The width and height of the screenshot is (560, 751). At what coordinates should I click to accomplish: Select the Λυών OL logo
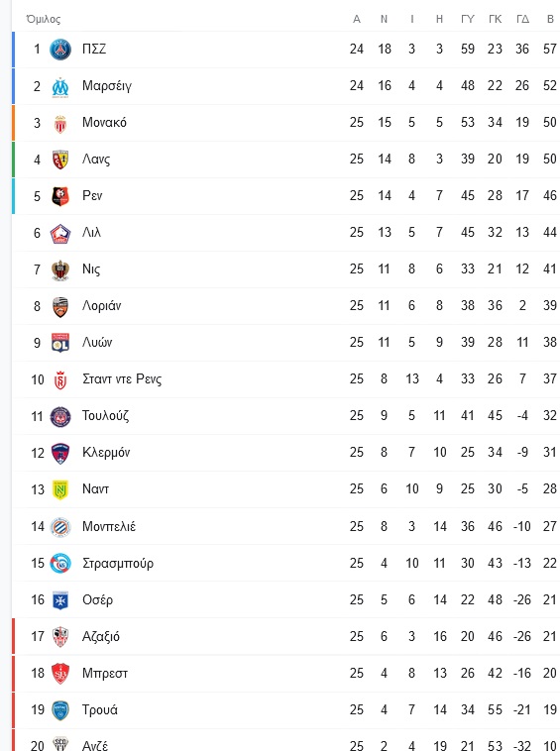coord(60,343)
